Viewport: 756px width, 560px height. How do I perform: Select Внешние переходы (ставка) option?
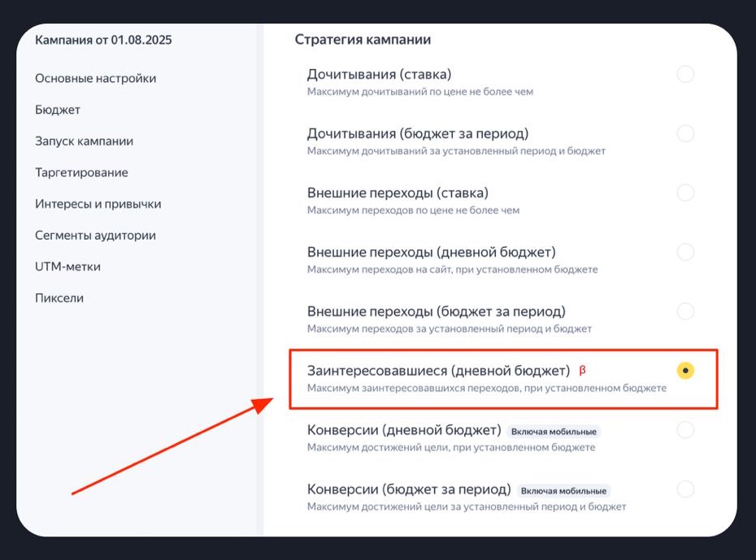pyautogui.click(x=685, y=193)
